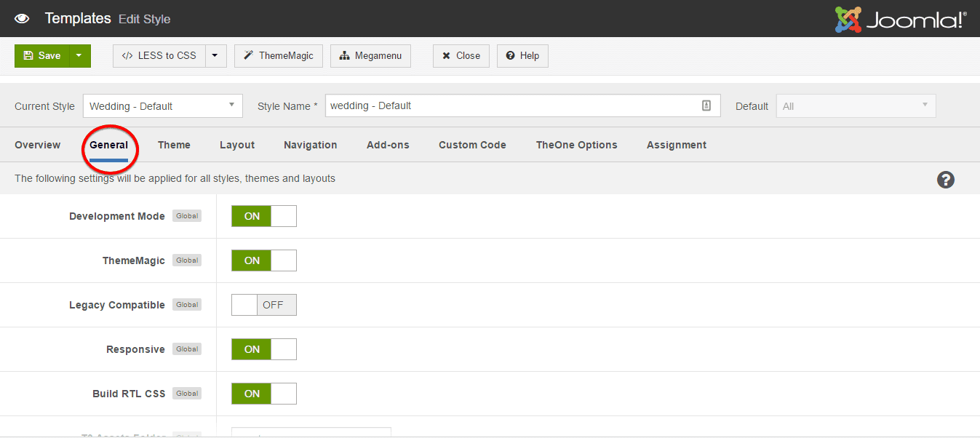Image resolution: width=980 pixels, height=438 pixels.
Task: Open the Megamenu configuration
Action: [x=370, y=56]
